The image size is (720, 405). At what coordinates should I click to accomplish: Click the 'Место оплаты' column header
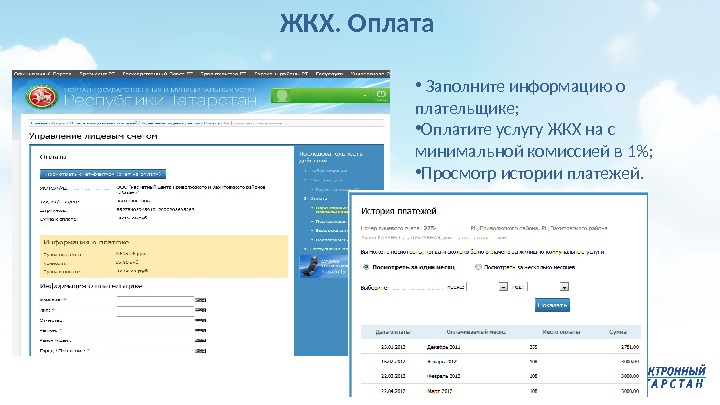click(561, 332)
